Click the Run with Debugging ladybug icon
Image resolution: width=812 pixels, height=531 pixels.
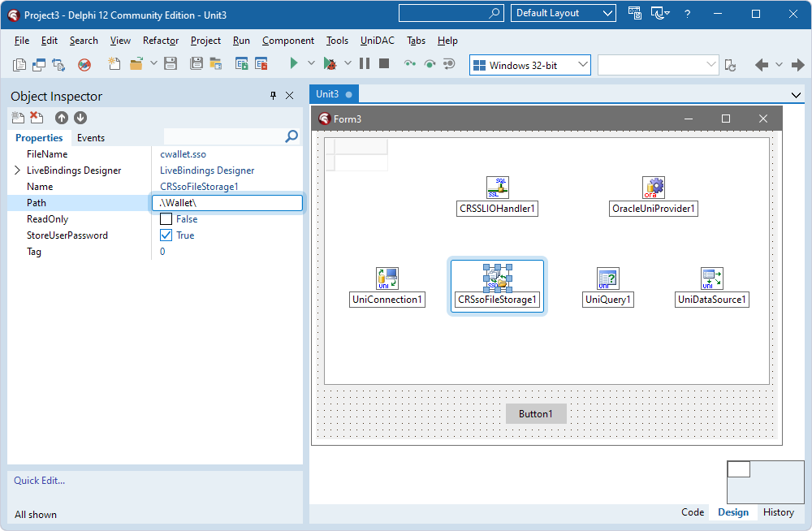332,63
